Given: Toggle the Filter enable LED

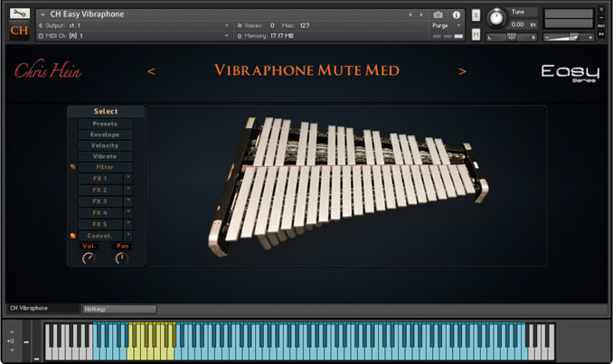Looking at the screenshot, I should 72,167.
